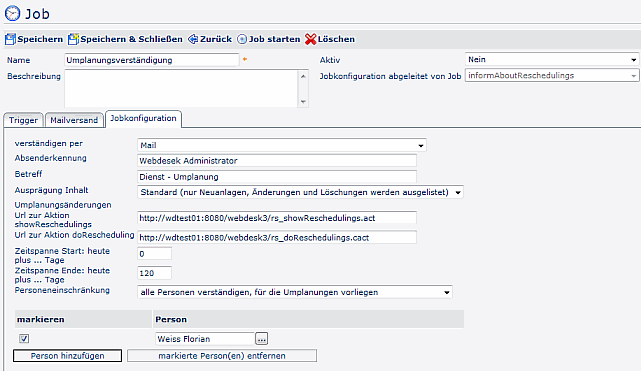The image size is (641, 371).
Task: Click the showReschedulings URL field
Action: [277, 218]
